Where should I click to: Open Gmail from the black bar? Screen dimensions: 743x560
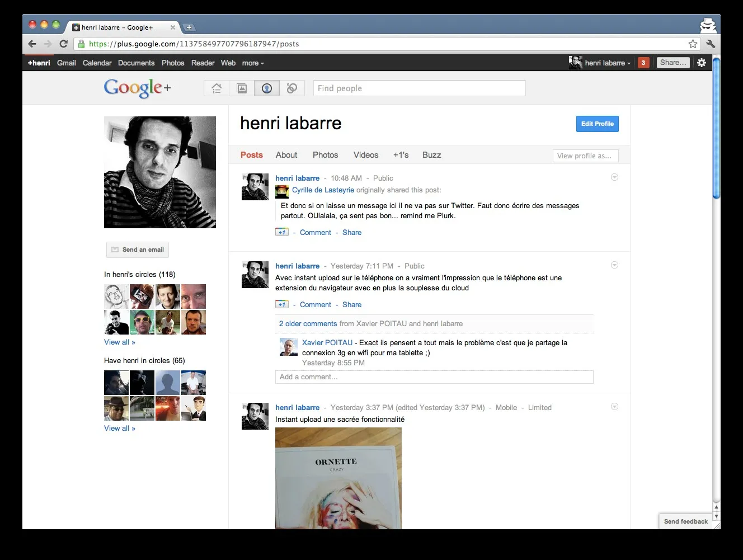[67, 63]
